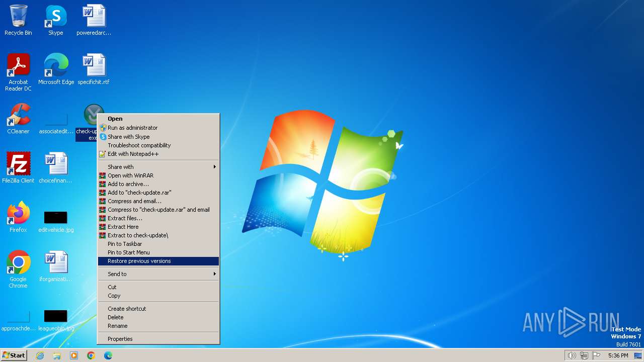Choose Copy from context menu
The width and height of the screenshot is (644, 362).
(158, 296)
